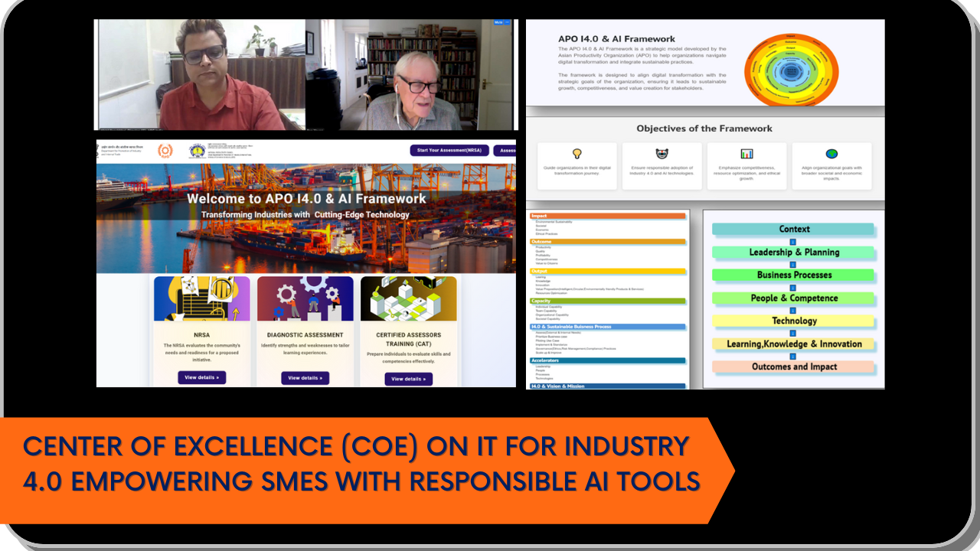The width and height of the screenshot is (980, 551).
Task: Click the Outcomes and Impact block
Action: [794, 367]
